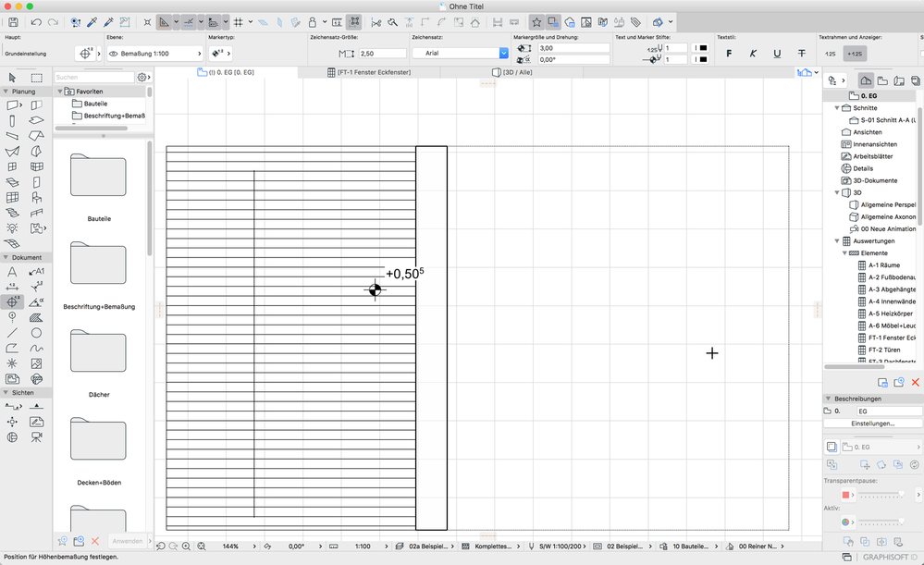
Task: Click the Suchen search field
Action: pos(94,77)
